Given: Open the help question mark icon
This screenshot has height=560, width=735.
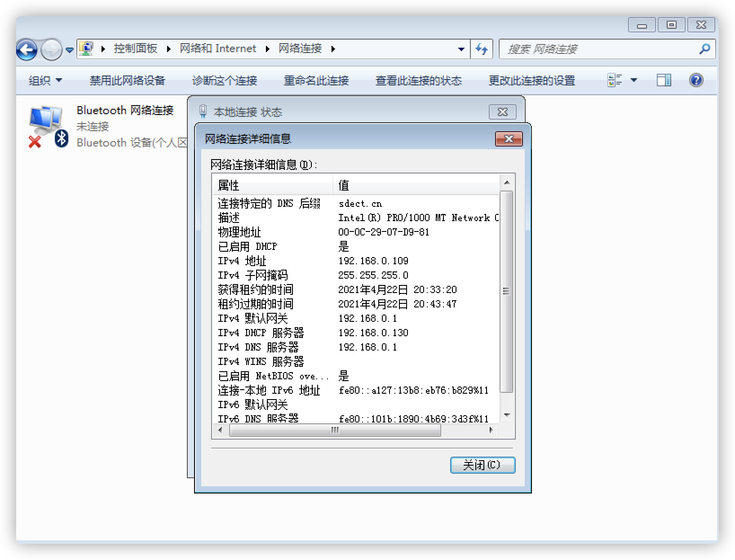Looking at the screenshot, I should tap(696, 80).
